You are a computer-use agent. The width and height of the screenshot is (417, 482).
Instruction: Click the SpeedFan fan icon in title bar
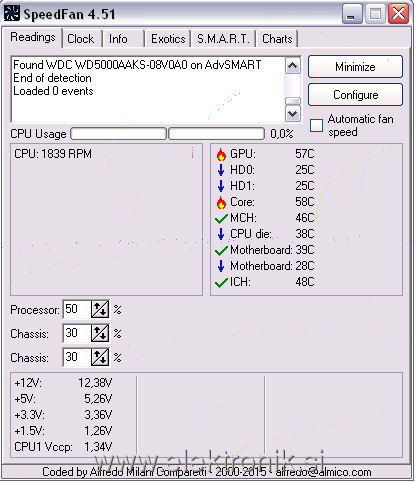tap(12, 14)
